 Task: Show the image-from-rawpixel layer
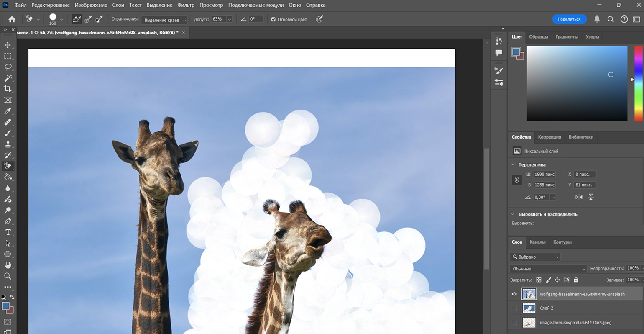tap(514, 323)
